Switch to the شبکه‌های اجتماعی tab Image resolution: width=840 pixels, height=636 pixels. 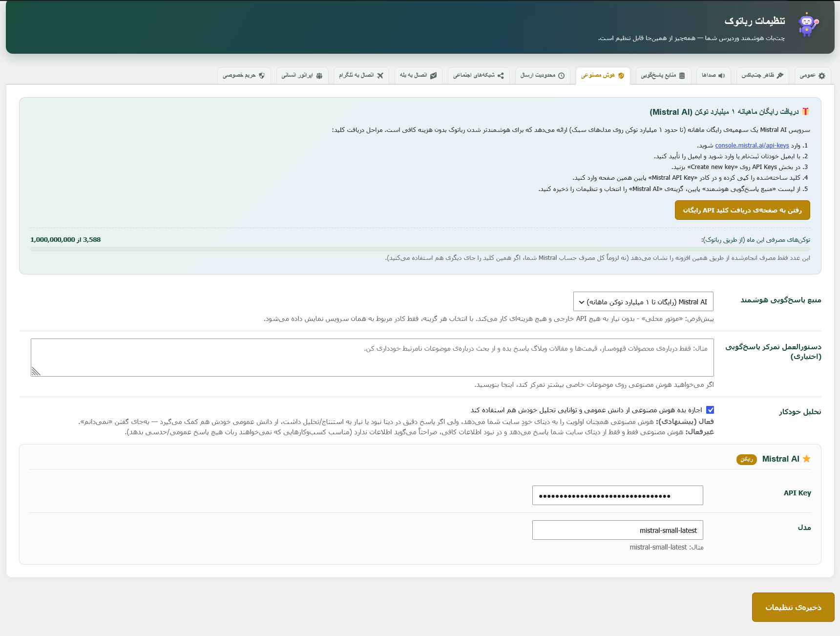point(479,76)
